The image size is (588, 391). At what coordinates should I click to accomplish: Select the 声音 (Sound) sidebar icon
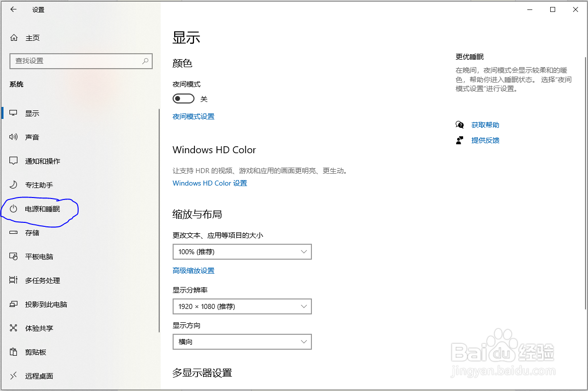(33, 137)
